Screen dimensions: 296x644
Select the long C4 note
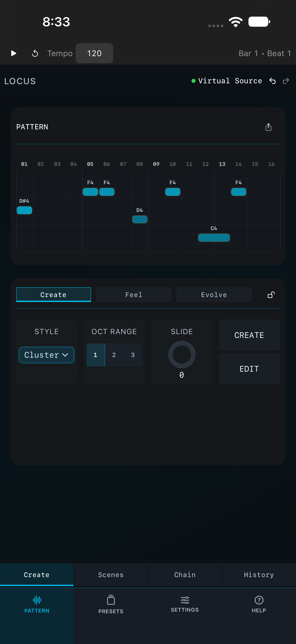coord(214,238)
